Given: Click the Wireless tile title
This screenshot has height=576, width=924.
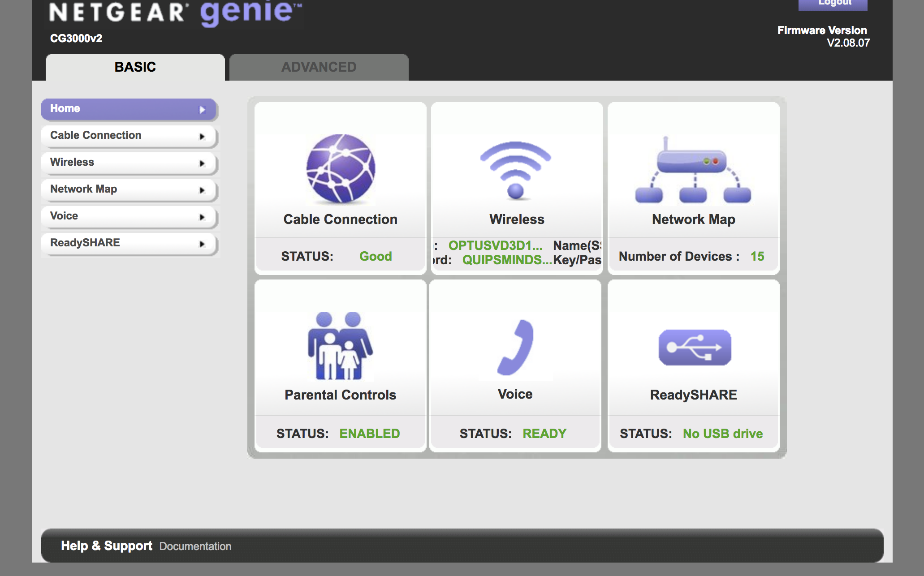Looking at the screenshot, I should pyautogui.click(x=517, y=219).
